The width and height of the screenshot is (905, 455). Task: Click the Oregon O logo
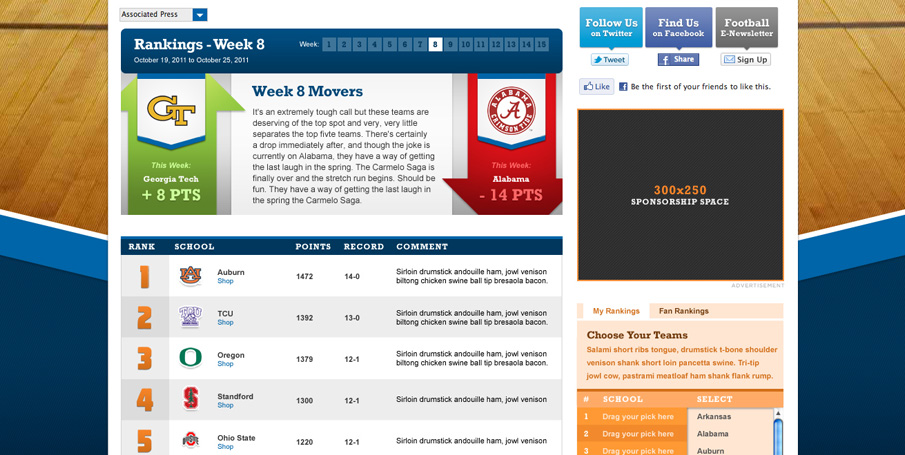click(x=190, y=358)
